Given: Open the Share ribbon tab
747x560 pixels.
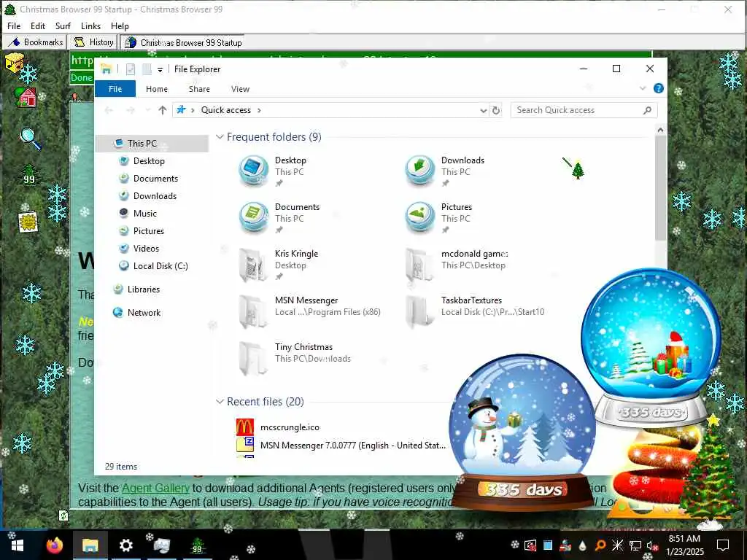Looking at the screenshot, I should pos(199,89).
